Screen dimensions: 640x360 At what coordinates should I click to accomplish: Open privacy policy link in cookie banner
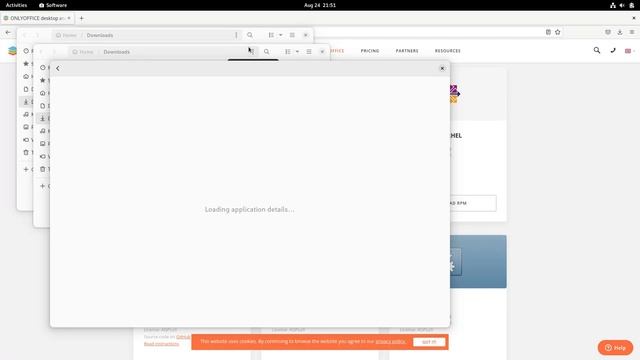coord(391,341)
